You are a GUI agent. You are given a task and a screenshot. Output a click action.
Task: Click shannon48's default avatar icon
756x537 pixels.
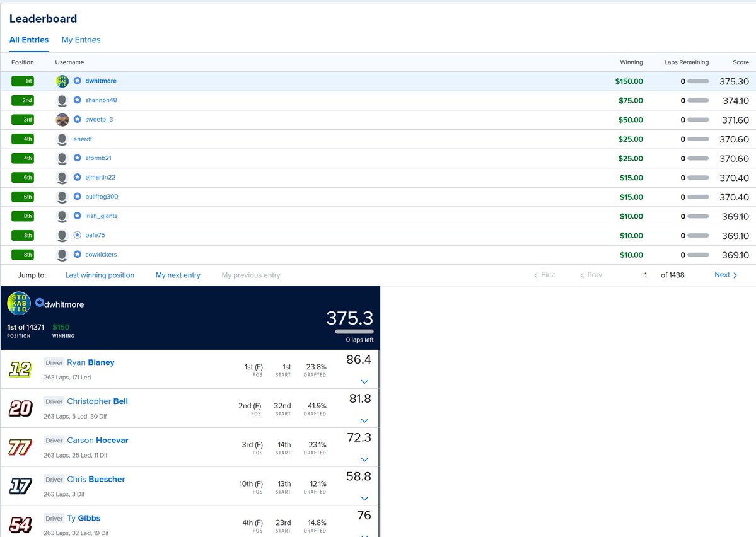[62, 100]
